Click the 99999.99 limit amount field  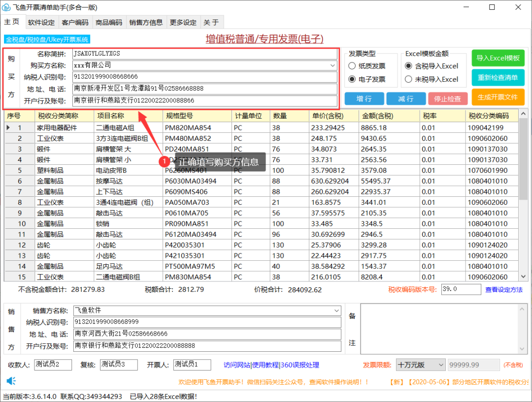(474, 365)
